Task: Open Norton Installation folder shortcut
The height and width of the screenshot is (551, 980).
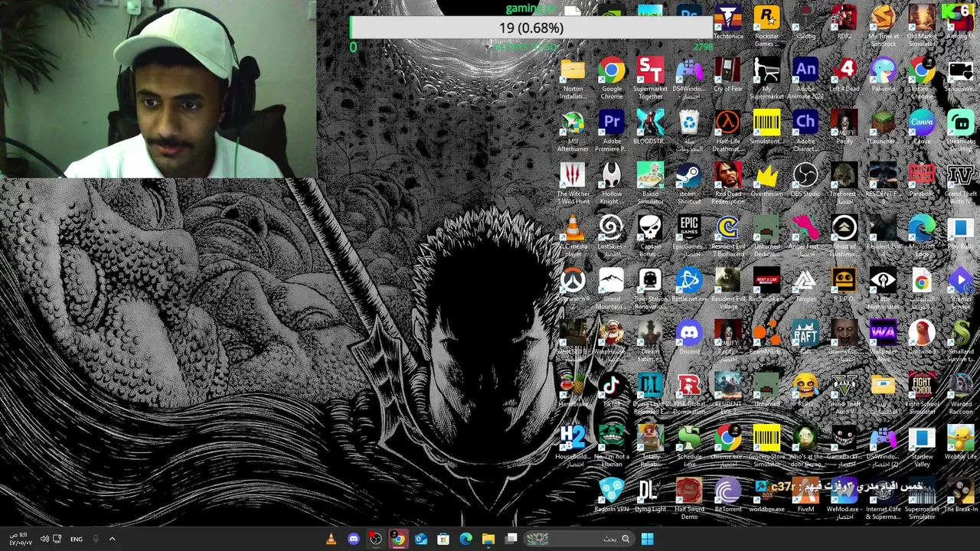Action: (573, 78)
